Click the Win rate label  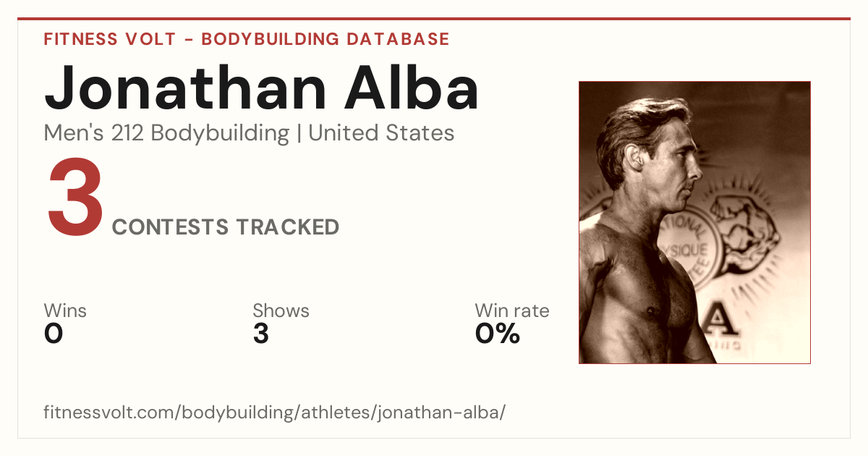click(x=512, y=311)
